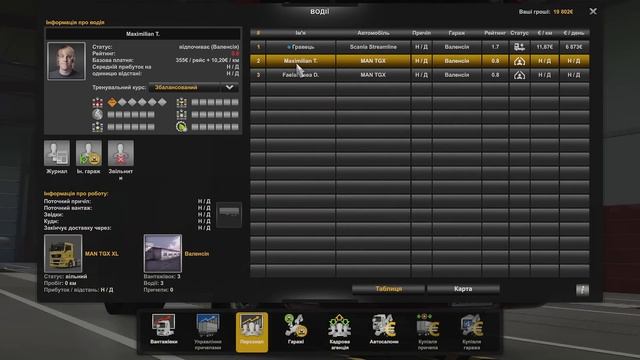Click status icon in Гравець row
Screen dimensions: 640x360
[x=519, y=47]
